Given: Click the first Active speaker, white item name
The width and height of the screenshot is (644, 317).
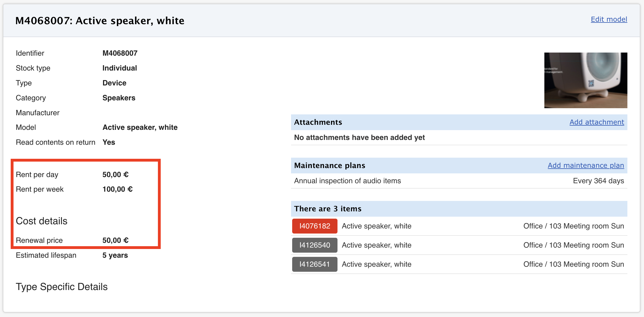Looking at the screenshot, I should [x=376, y=226].
